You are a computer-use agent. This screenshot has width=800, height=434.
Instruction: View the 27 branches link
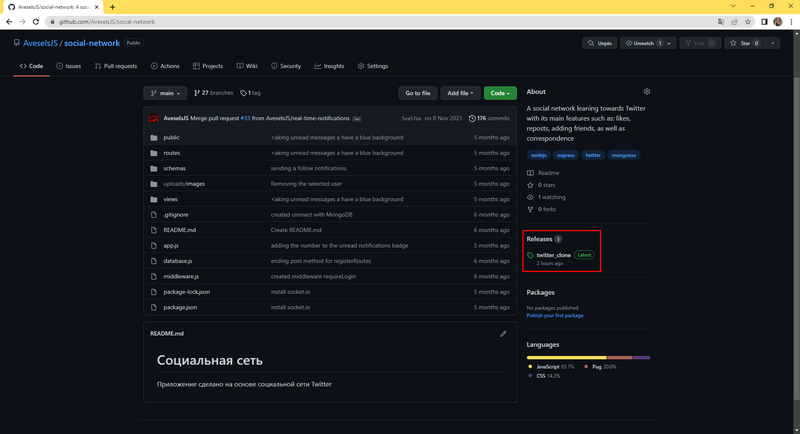[x=213, y=93]
